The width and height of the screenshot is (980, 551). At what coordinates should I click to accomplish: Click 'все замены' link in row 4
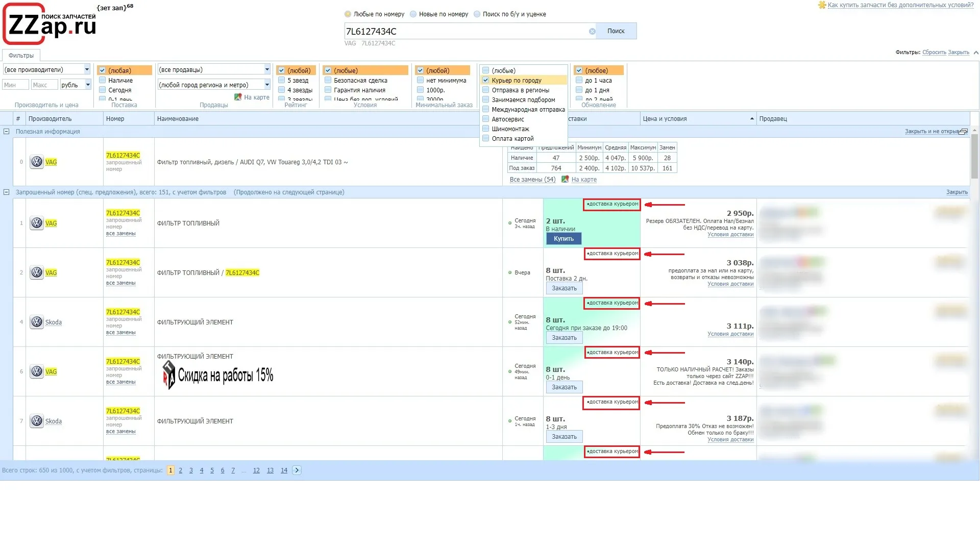point(121,333)
